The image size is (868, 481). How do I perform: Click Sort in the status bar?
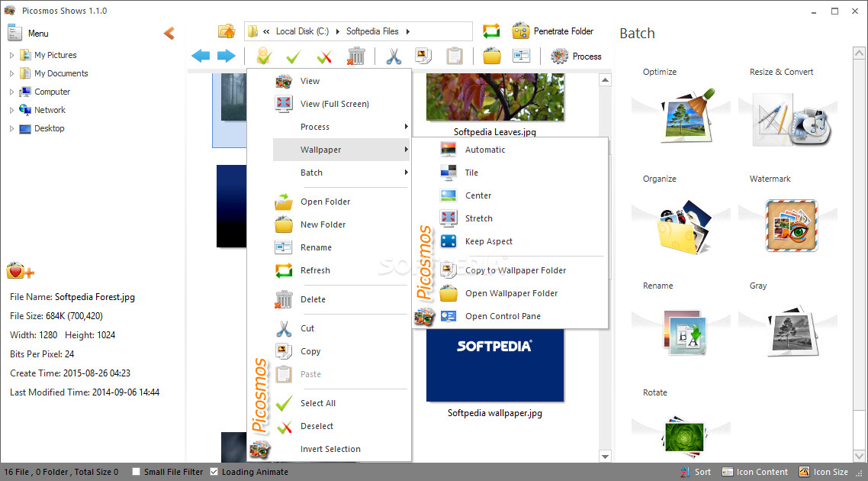click(696, 472)
